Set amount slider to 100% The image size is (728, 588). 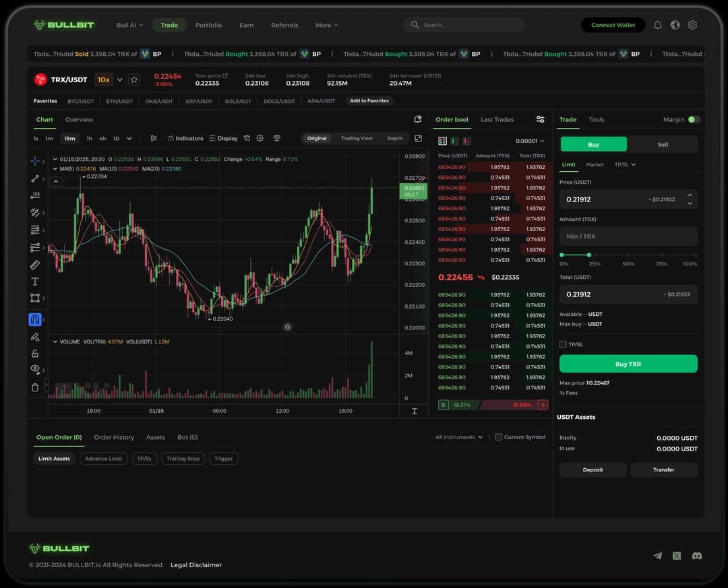[x=695, y=255]
